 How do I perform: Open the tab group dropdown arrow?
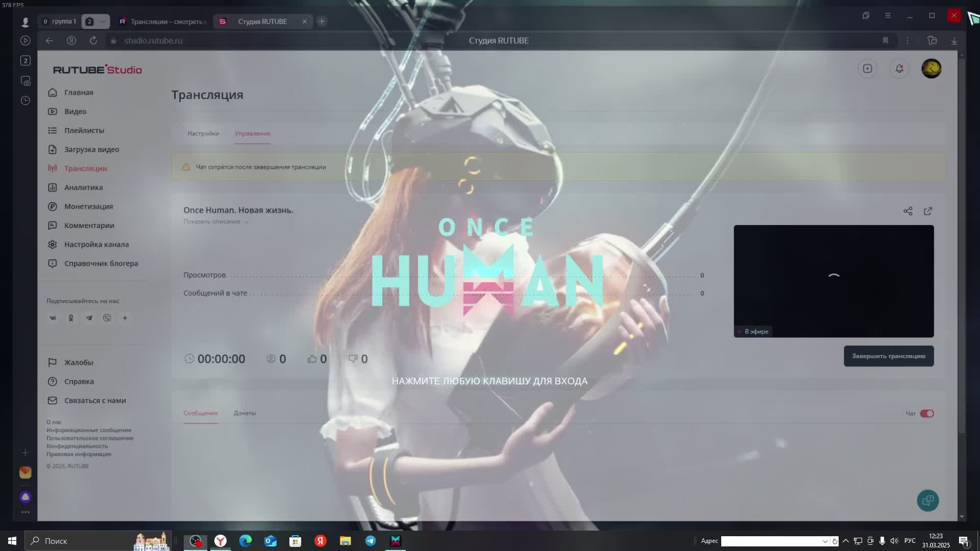(103, 21)
